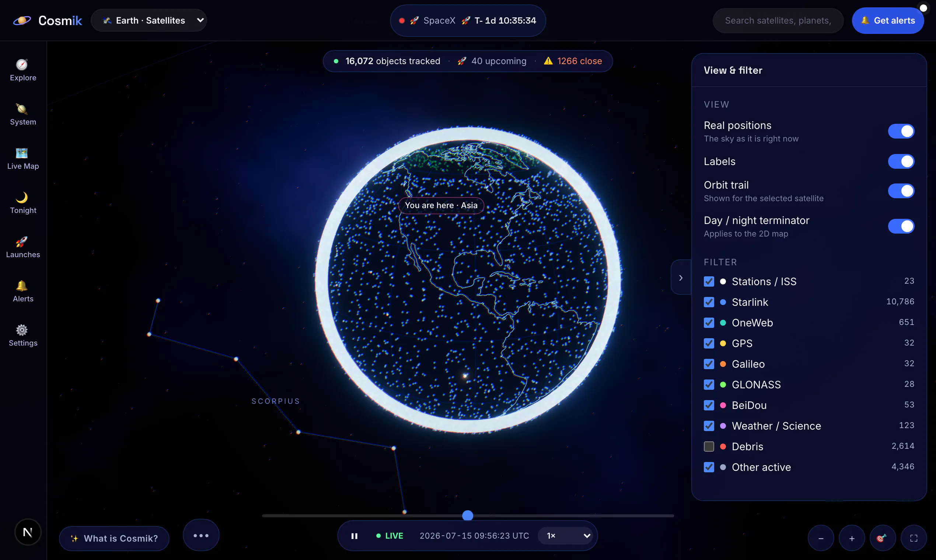The height and width of the screenshot is (560, 936).
Task: Enable the Debris filter checkbox
Action: click(709, 447)
